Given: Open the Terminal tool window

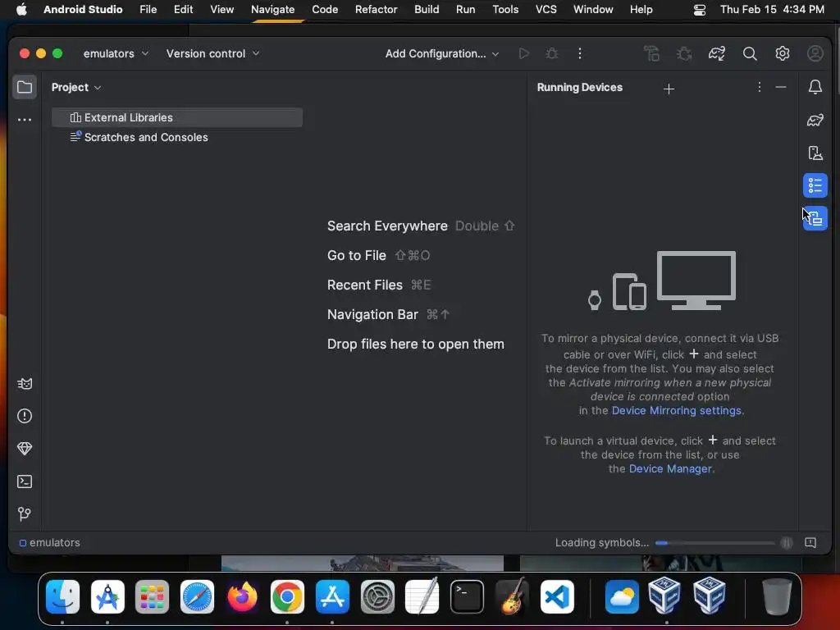Looking at the screenshot, I should pos(25,482).
